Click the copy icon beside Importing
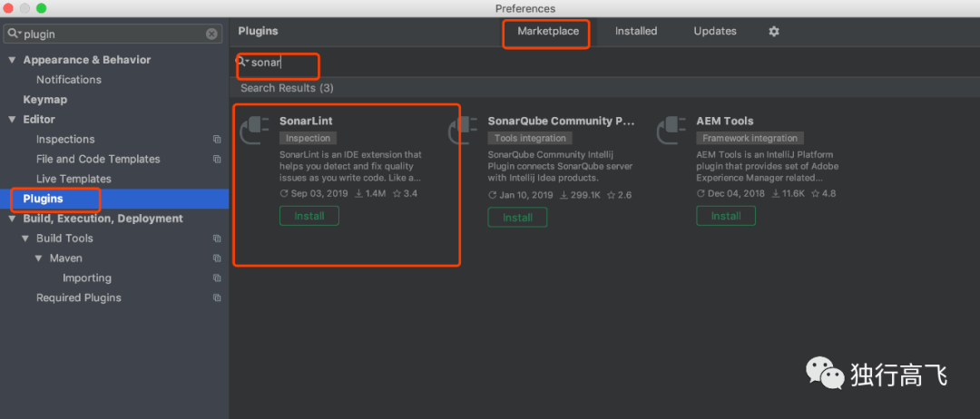The height and width of the screenshot is (419, 980). (217, 278)
